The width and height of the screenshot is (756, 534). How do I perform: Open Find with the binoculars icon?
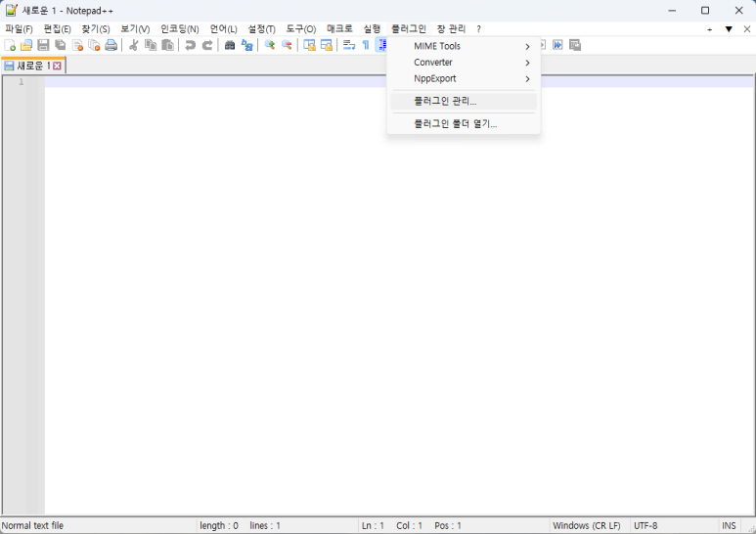(x=230, y=45)
